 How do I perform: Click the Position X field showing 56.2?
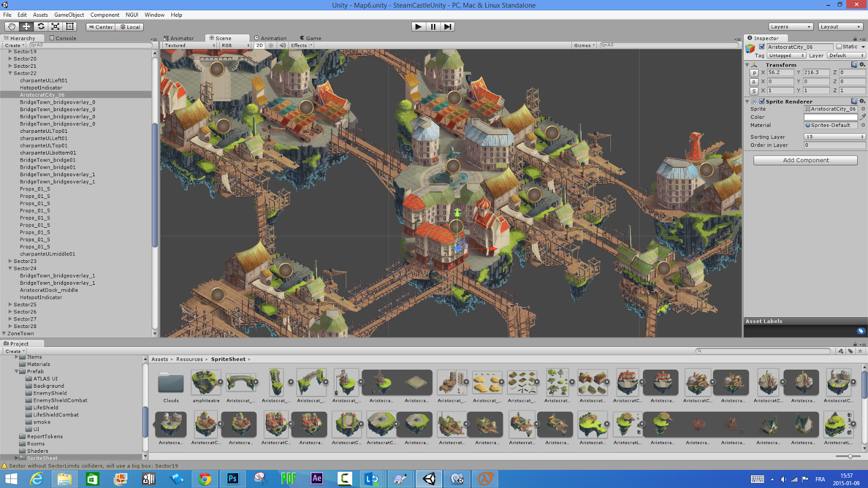pyautogui.click(x=780, y=73)
